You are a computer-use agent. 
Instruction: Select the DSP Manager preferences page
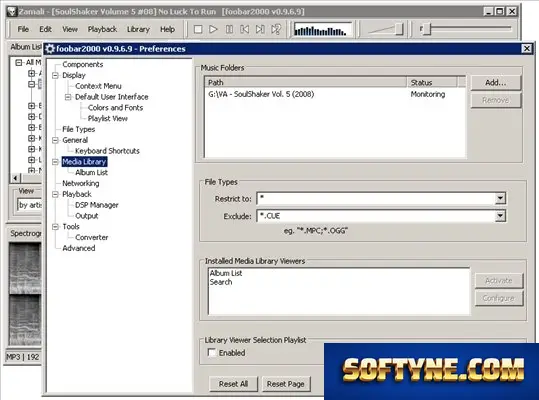(x=97, y=205)
